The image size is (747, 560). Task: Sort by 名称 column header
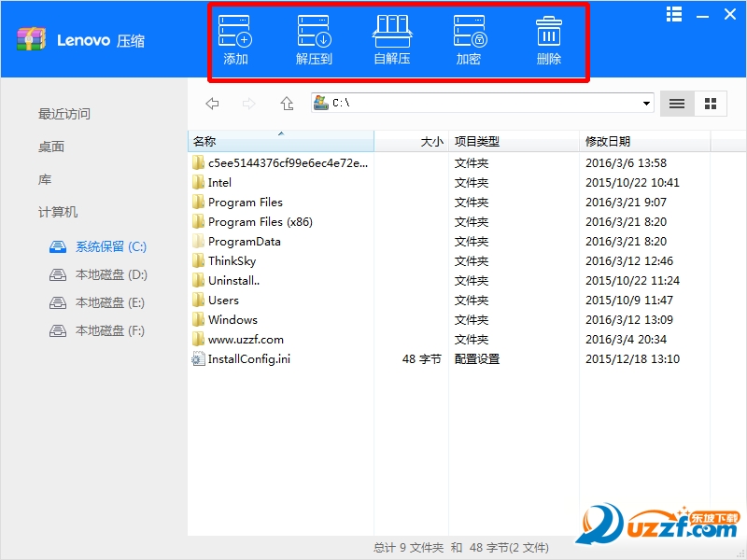coord(281,141)
